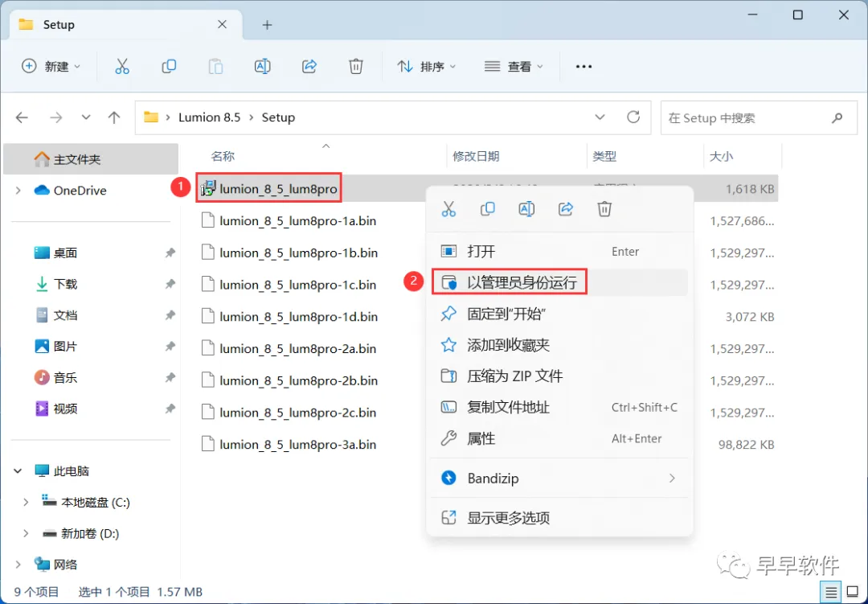
Task: Select file lumion_8_5_lum8pro-1a.bin
Action: click(289, 221)
